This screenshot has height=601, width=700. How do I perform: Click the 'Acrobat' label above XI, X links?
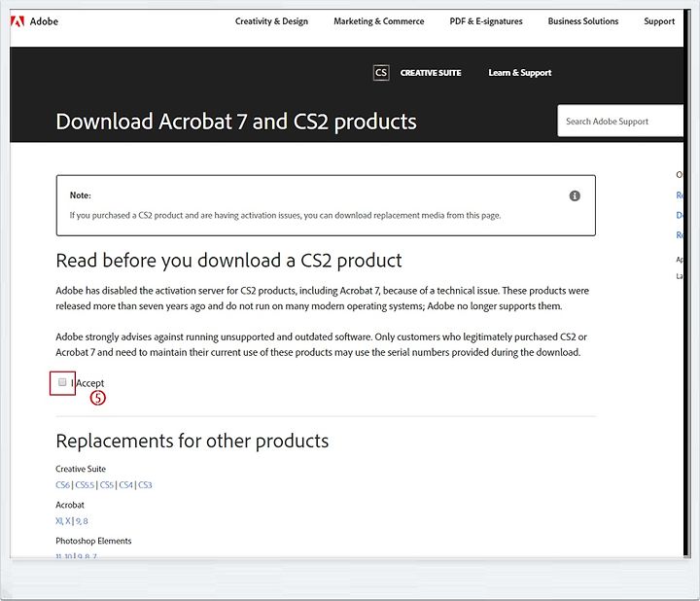[x=70, y=505]
